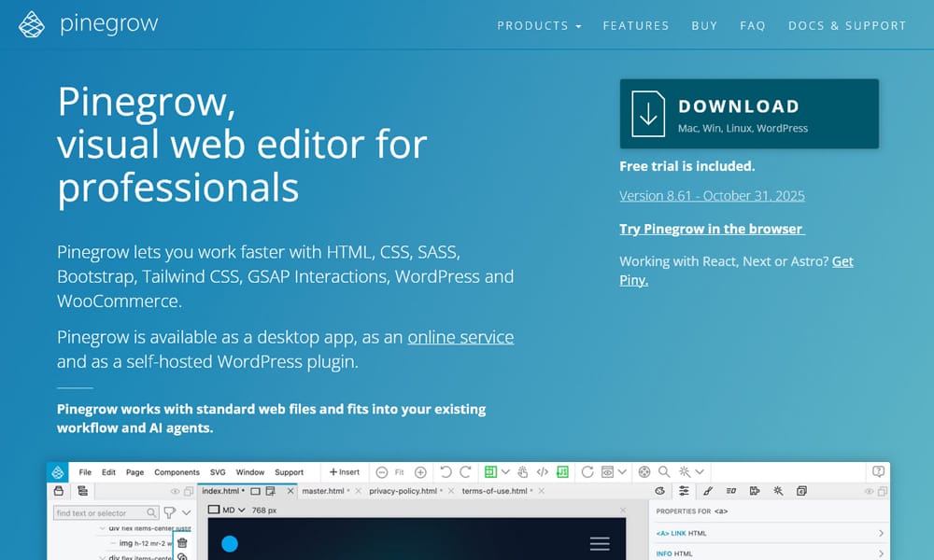The height and width of the screenshot is (560, 934).
Task: Toggle the eye icon in right properties panel
Action: (x=870, y=491)
